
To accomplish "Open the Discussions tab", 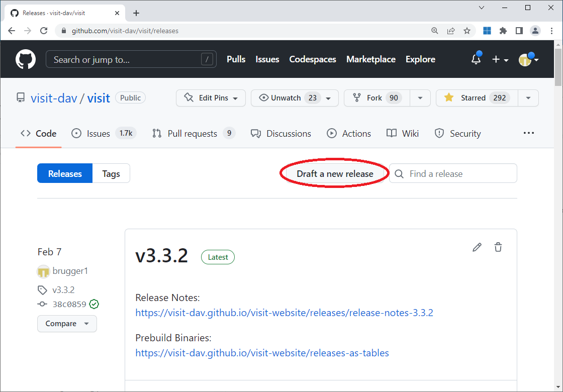I will click(281, 134).
